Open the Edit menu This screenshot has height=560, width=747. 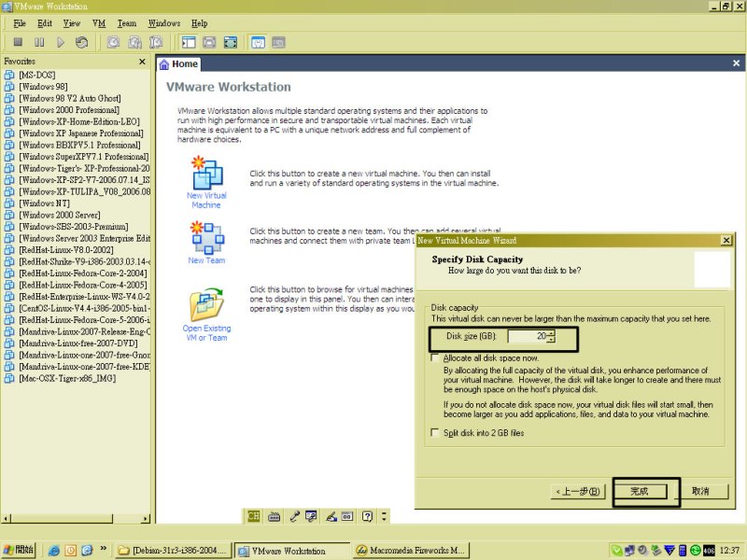pyautogui.click(x=45, y=23)
